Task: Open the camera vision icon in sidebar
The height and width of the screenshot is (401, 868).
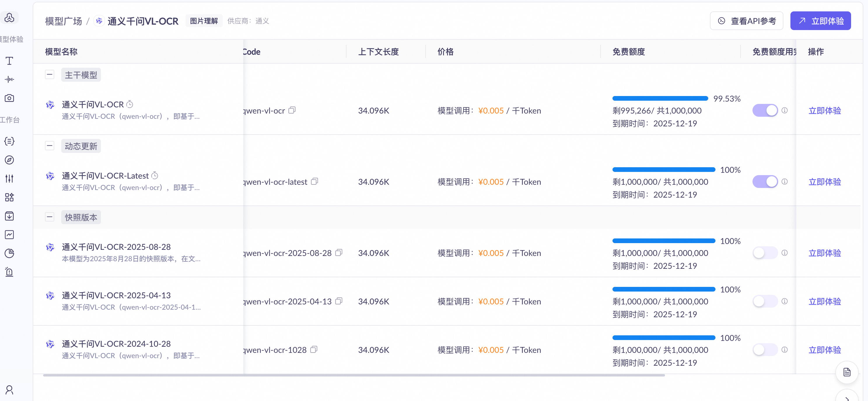Action: click(9, 98)
